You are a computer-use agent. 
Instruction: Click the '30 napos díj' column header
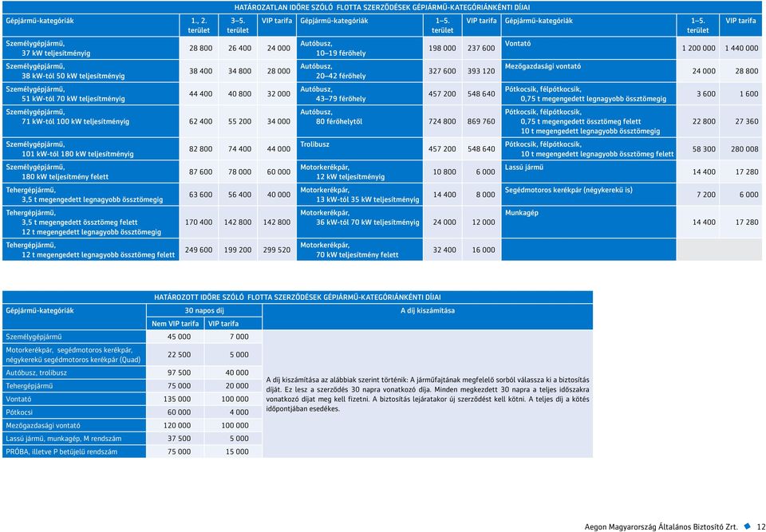pos(204,310)
